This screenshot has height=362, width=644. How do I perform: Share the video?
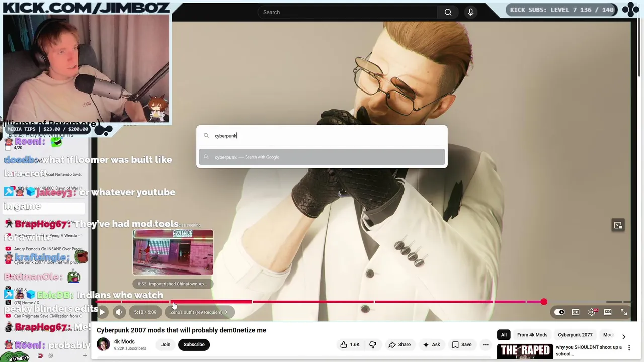(399, 345)
